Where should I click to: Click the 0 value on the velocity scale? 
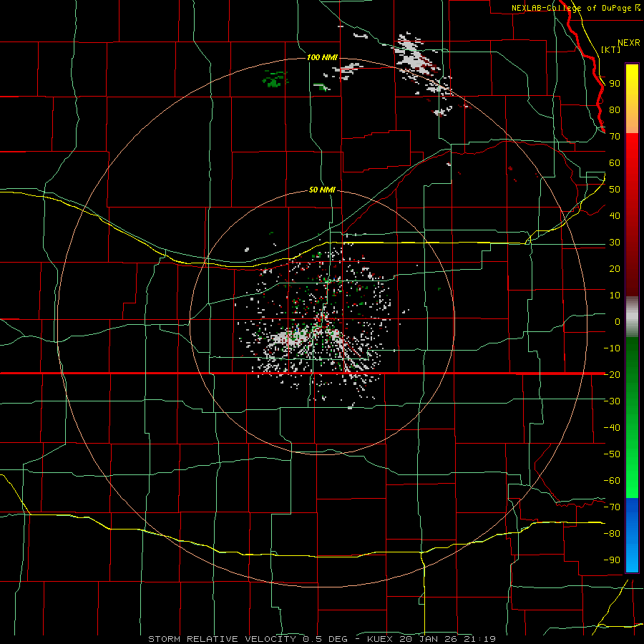[618, 321]
